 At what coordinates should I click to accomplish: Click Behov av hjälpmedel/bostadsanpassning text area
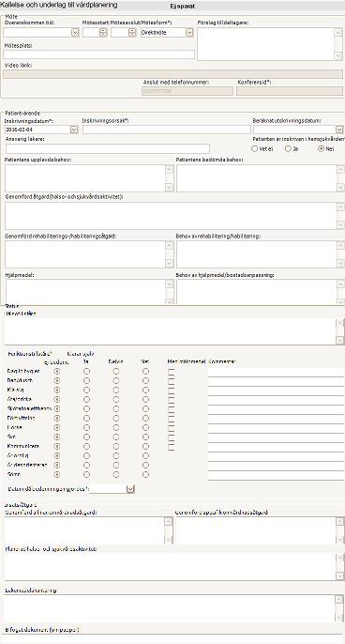[x=256, y=292]
